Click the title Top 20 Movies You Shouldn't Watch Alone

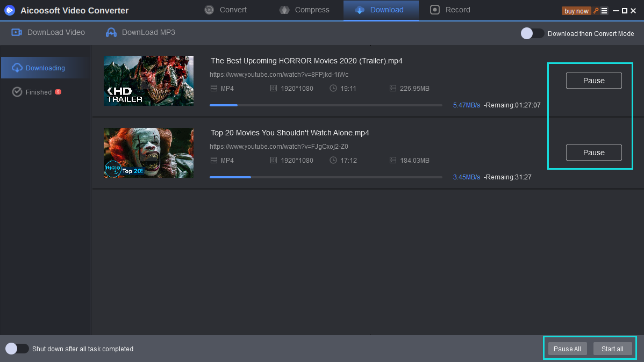coord(290,133)
